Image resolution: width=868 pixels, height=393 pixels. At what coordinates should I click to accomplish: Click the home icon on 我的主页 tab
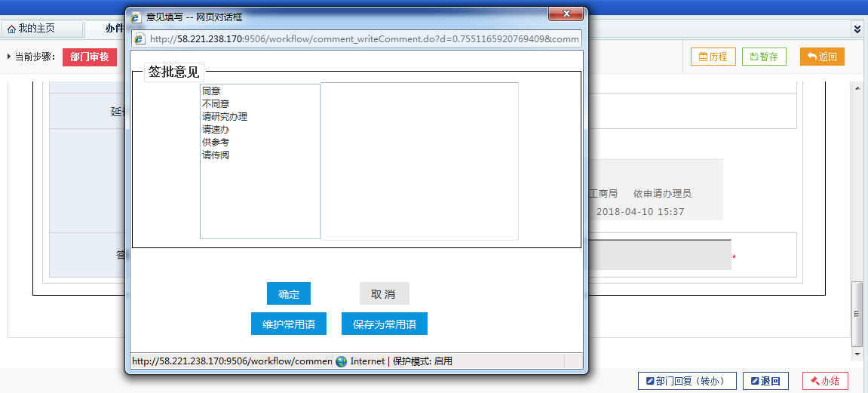(x=11, y=29)
